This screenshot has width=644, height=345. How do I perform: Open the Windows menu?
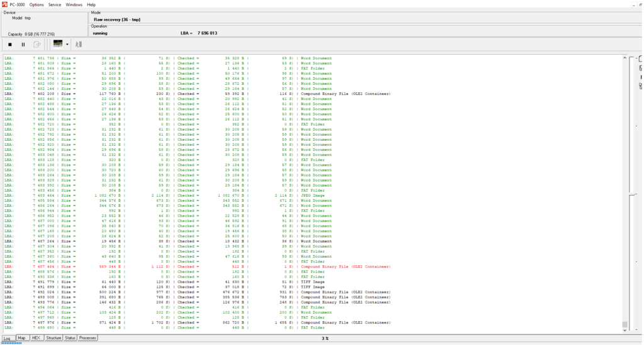point(74,4)
